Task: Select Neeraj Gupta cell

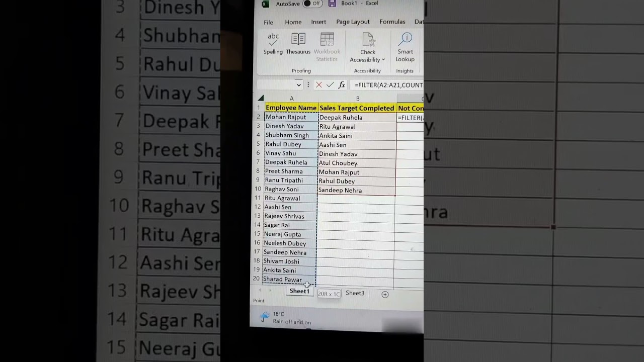Action: [290, 234]
